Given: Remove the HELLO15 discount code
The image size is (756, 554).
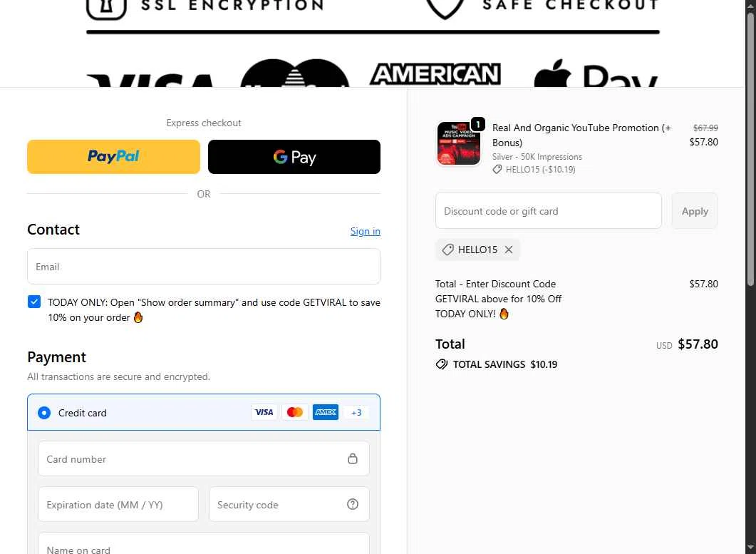Looking at the screenshot, I should click(x=508, y=250).
